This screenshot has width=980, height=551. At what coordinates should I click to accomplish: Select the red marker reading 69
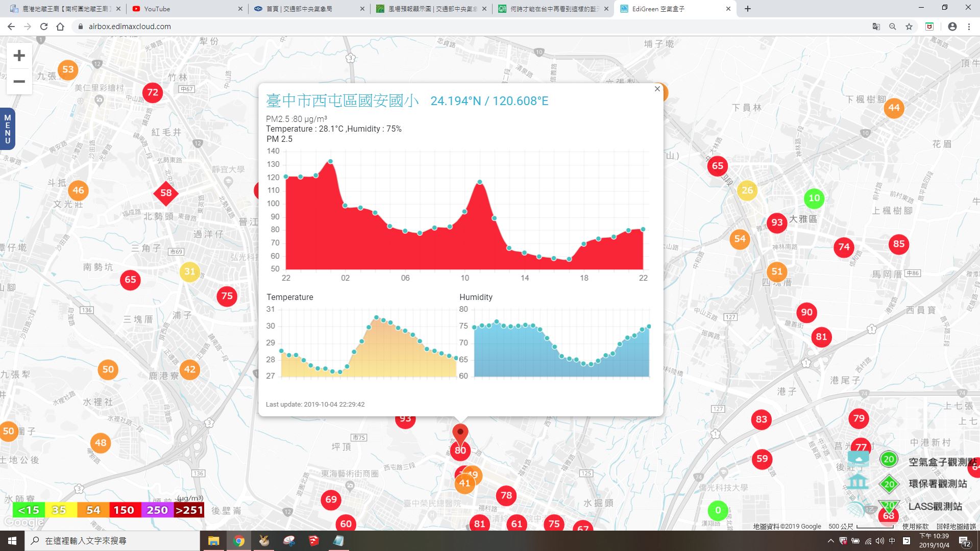(x=331, y=499)
